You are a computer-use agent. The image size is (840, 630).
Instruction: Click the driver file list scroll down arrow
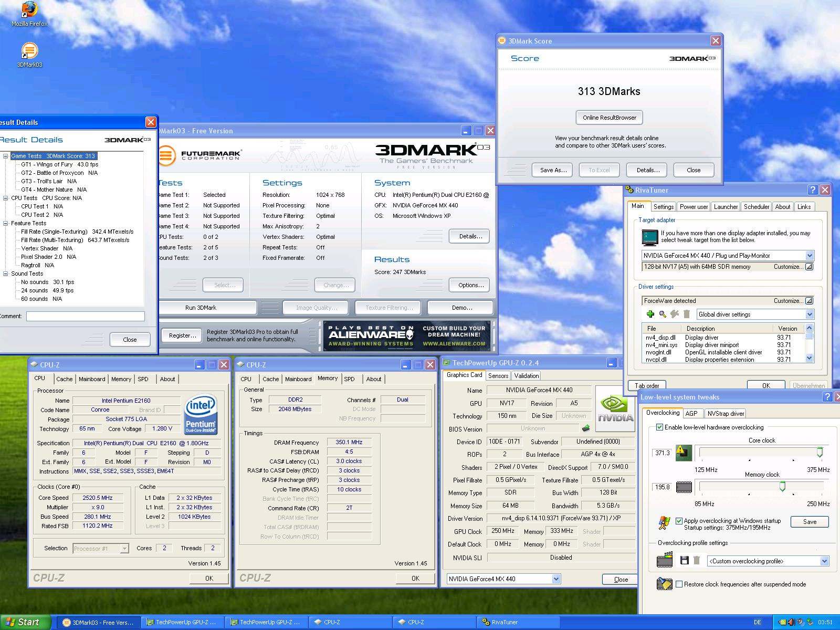(809, 358)
